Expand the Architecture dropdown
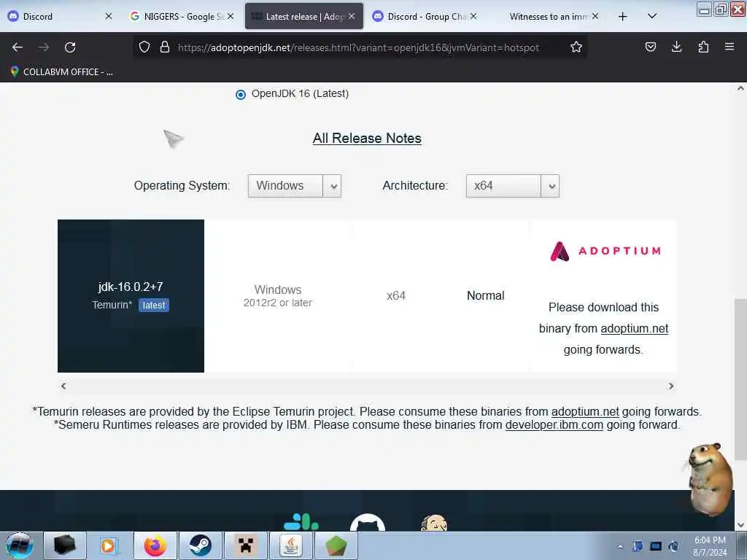Screen dimensions: 747x560 click(512, 186)
